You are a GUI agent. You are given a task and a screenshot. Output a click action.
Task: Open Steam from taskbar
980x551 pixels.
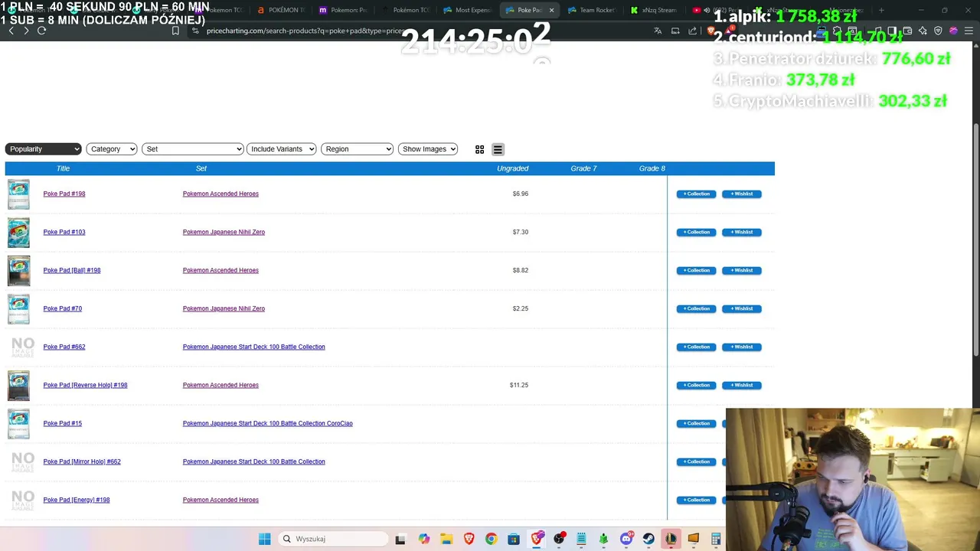(x=648, y=539)
